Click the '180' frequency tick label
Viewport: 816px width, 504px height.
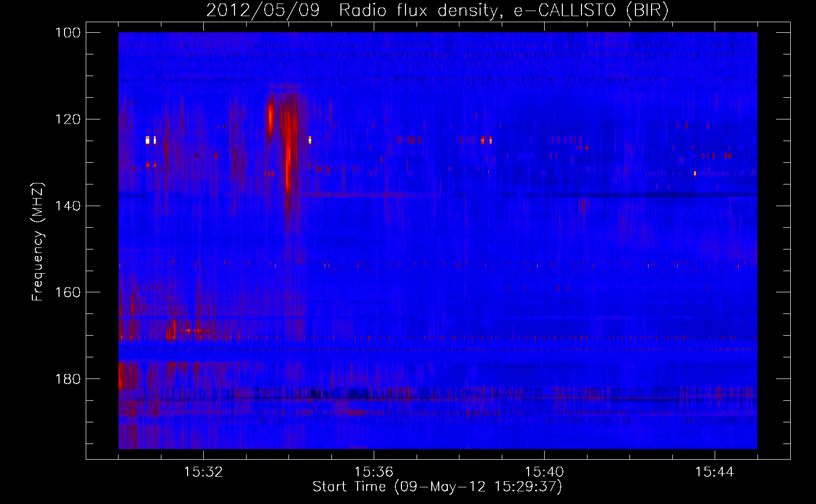(x=68, y=379)
